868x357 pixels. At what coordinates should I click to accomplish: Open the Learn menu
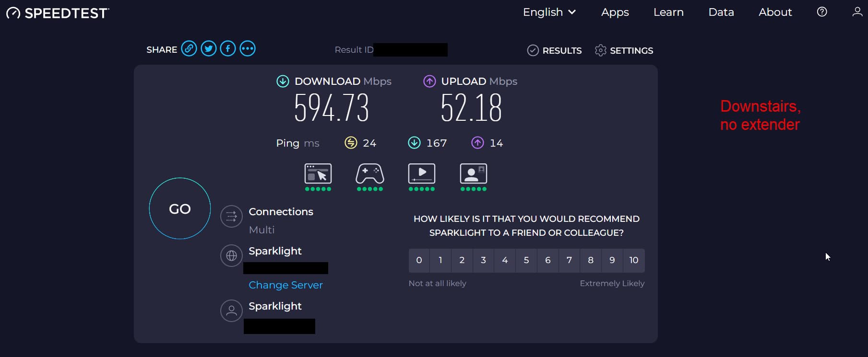[668, 12]
